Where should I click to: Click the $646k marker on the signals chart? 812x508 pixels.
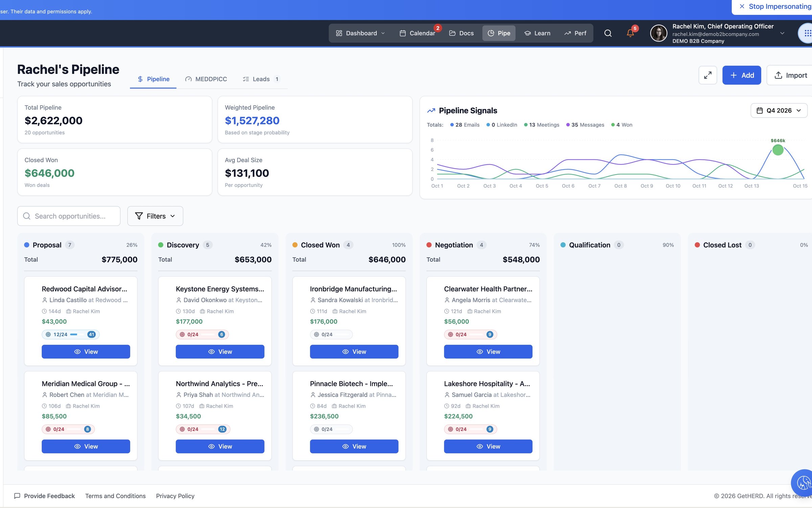(778, 150)
